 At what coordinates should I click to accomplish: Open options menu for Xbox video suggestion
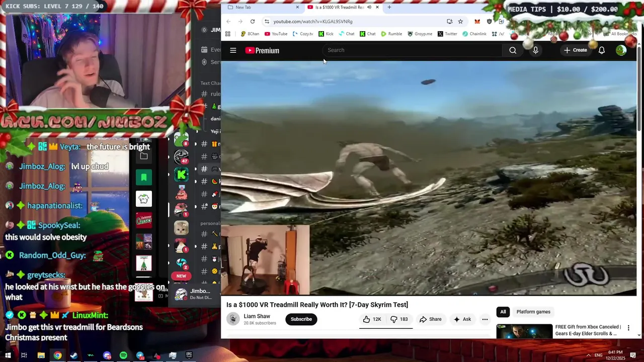(x=628, y=328)
